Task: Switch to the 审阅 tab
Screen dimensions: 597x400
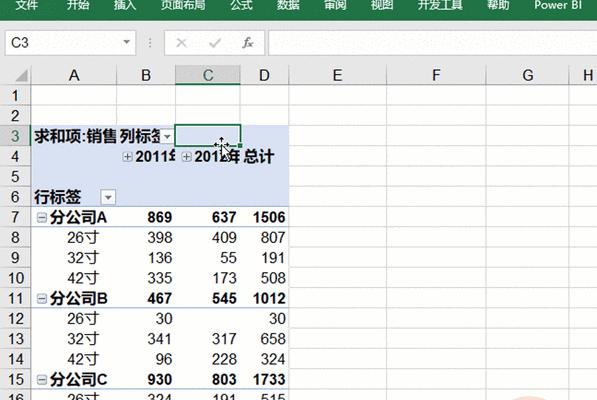Action: pos(335,5)
